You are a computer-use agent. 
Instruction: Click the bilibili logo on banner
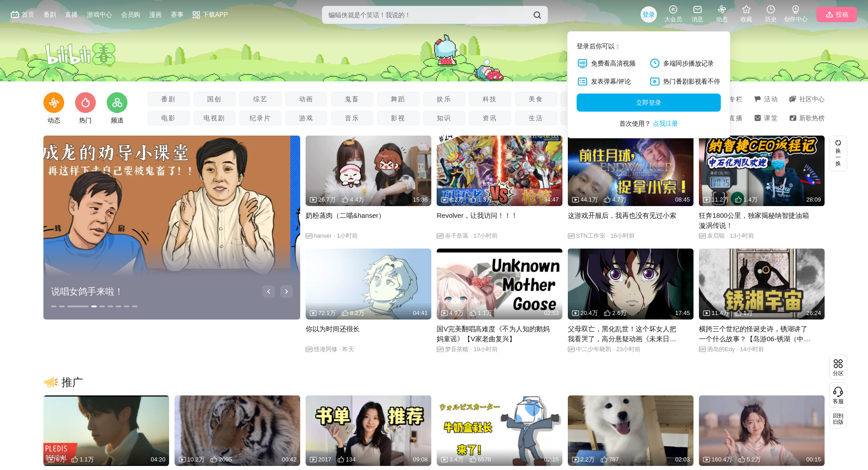pos(80,55)
